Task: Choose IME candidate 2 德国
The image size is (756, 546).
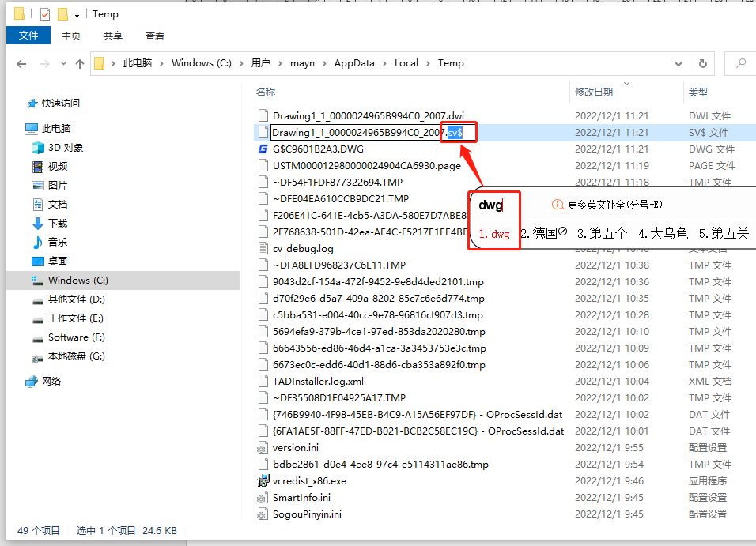Action: pos(543,234)
